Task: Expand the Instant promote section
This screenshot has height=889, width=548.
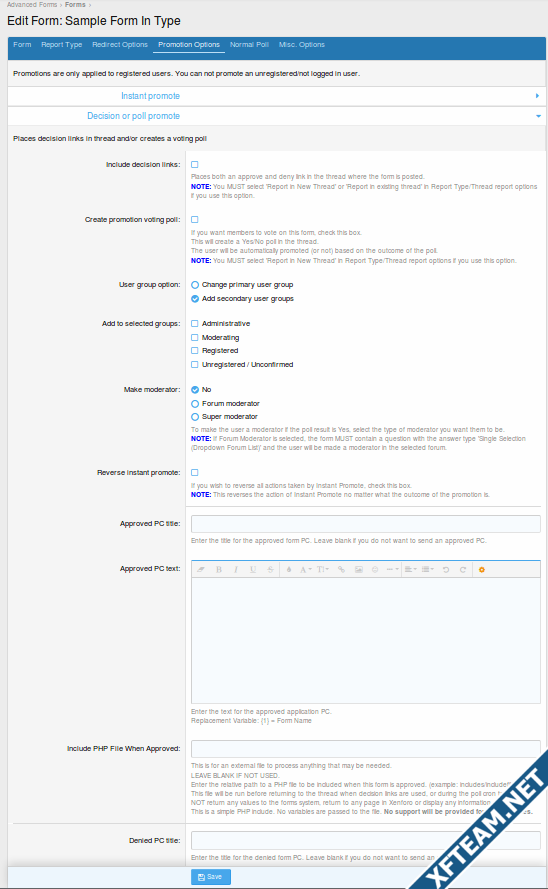Action: (x=277, y=96)
